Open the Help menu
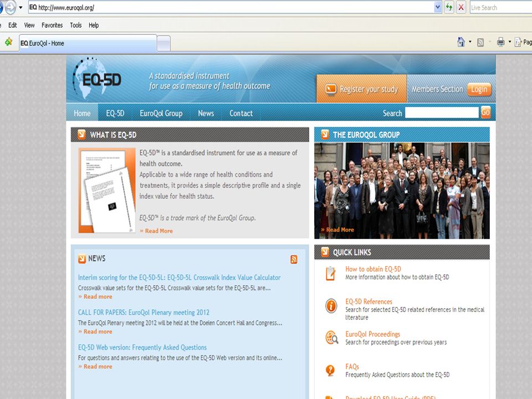 click(94, 25)
